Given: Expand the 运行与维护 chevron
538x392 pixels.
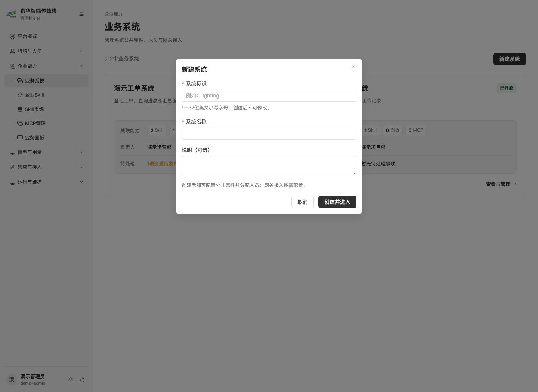Looking at the screenshot, I should pyautogui.click(x=81, y=182).
